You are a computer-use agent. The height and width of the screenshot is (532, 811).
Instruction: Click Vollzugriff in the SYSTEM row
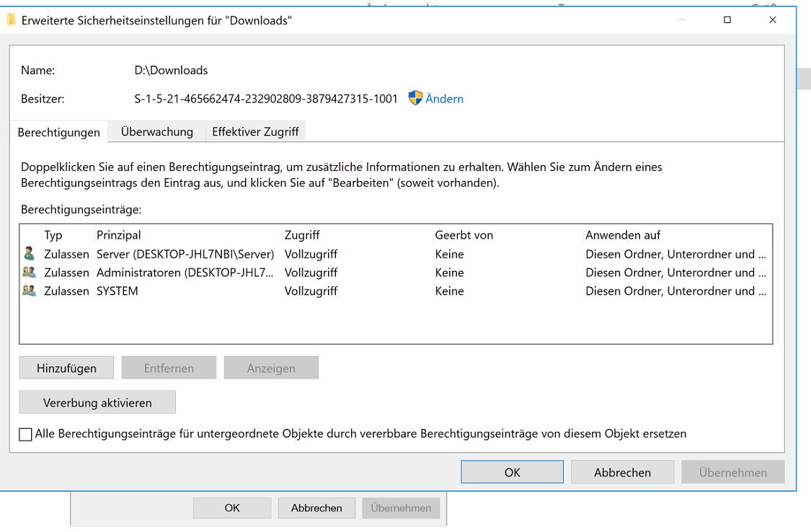(x=311, y=291)
